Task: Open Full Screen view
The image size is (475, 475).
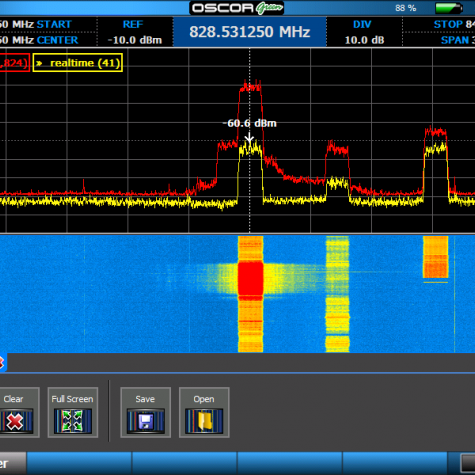Action: 73,412
